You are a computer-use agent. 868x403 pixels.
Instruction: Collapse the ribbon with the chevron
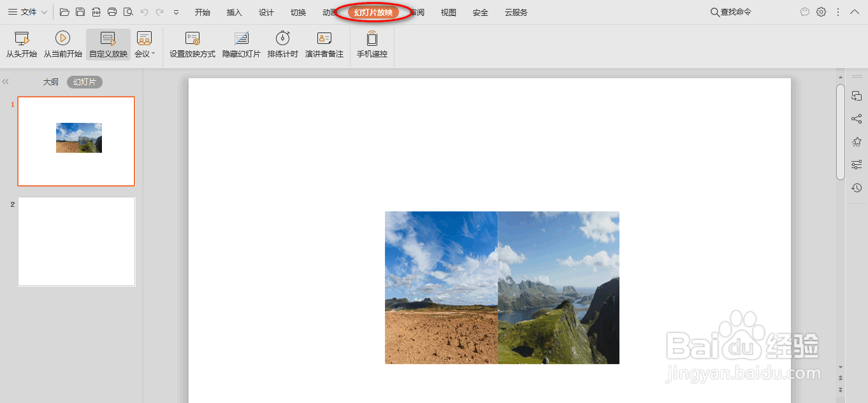(x=855, y=12)
